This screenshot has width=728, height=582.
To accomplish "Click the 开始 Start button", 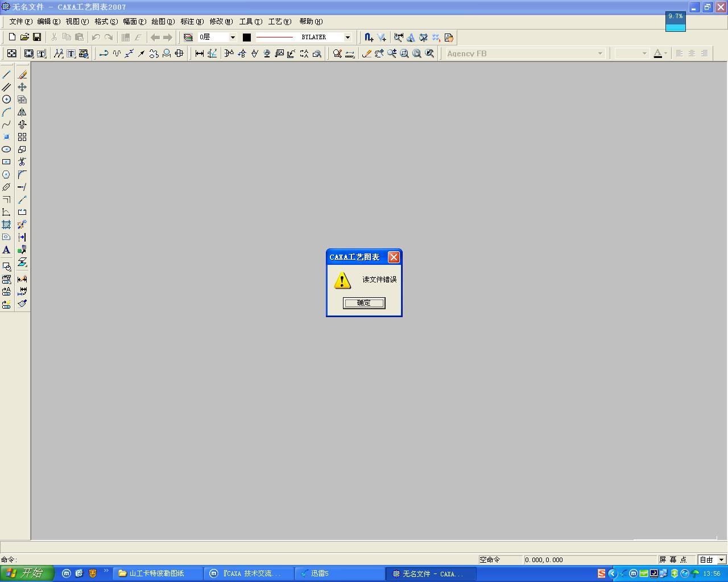I will coord(27,573).
